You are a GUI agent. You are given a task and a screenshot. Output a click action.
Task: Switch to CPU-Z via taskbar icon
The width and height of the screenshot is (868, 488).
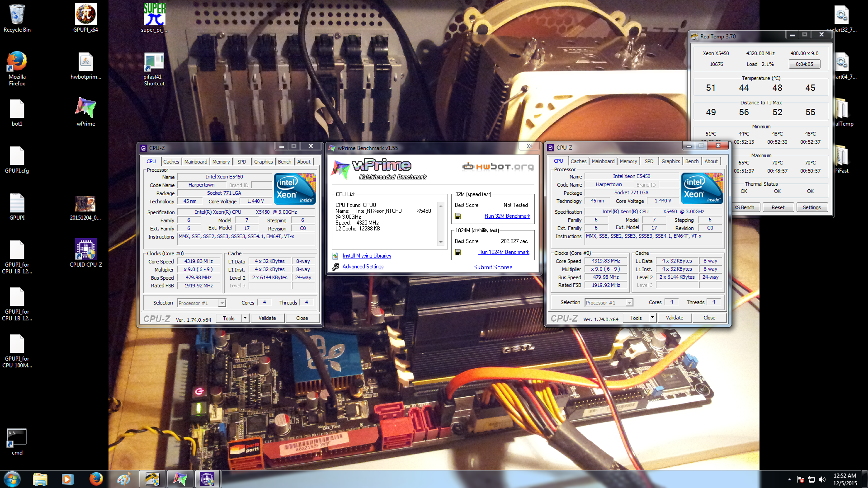(207, 479)
